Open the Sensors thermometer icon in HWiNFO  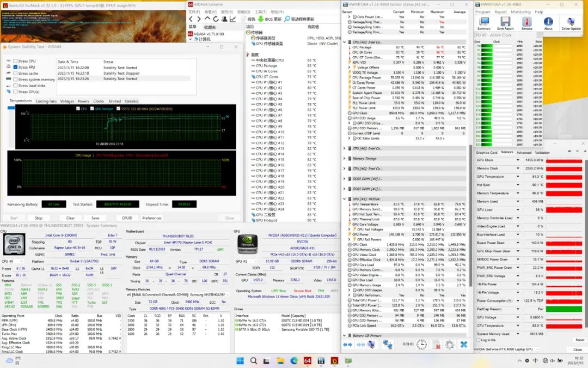click(526, 22)
